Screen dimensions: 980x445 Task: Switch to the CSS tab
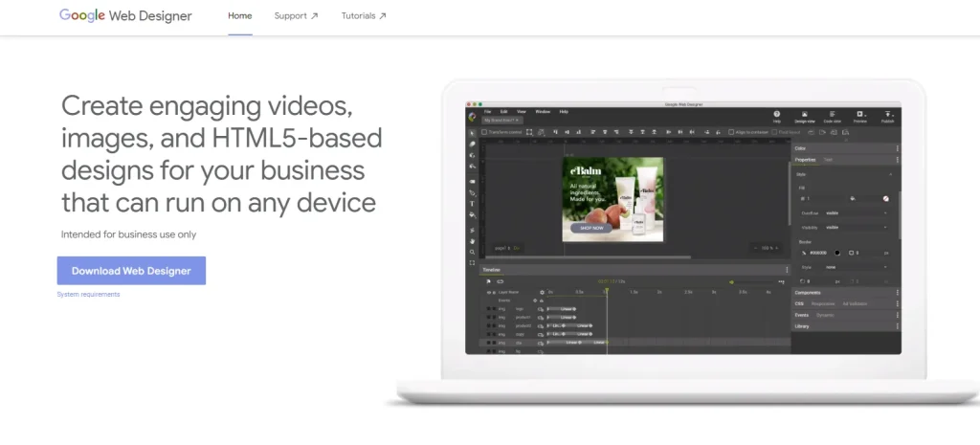coord(799,303)
